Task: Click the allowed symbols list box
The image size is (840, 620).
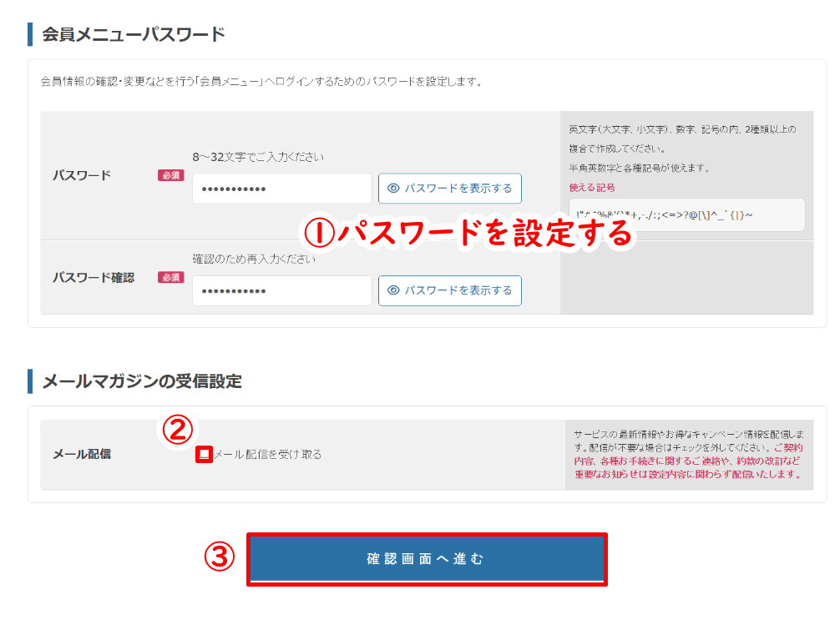Action: (x=686, y=214)
